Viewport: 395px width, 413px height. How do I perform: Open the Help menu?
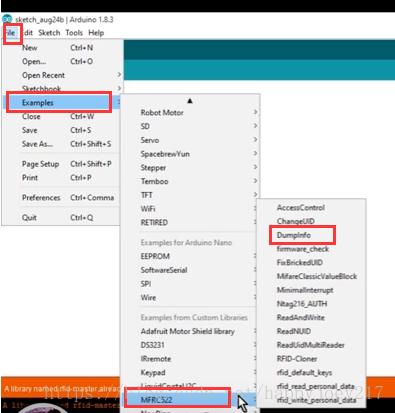[96, 33]
